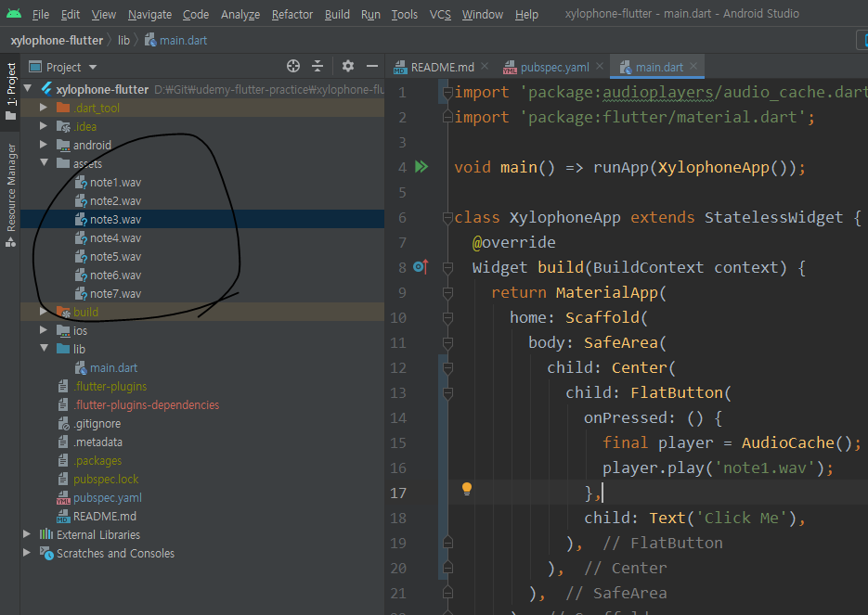The image size is (868, 615).
Task: Select note5.wav in assets
Action: pos(115,257)
